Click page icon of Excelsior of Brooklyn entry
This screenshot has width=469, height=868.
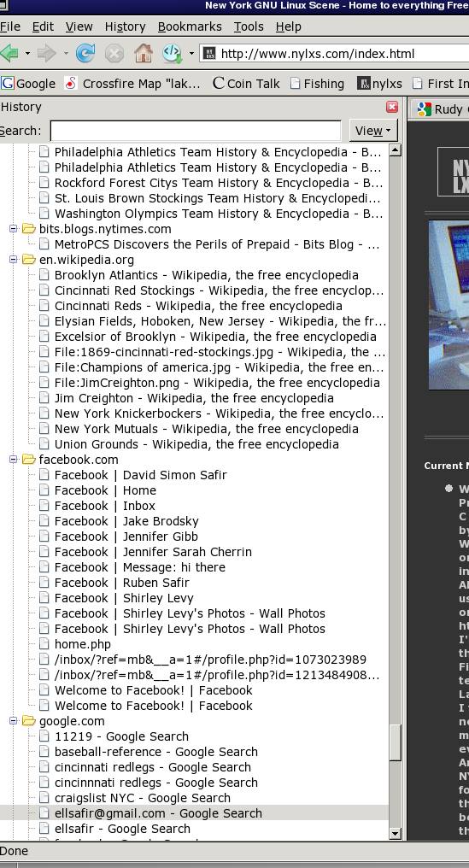click(x=44, y=337)
